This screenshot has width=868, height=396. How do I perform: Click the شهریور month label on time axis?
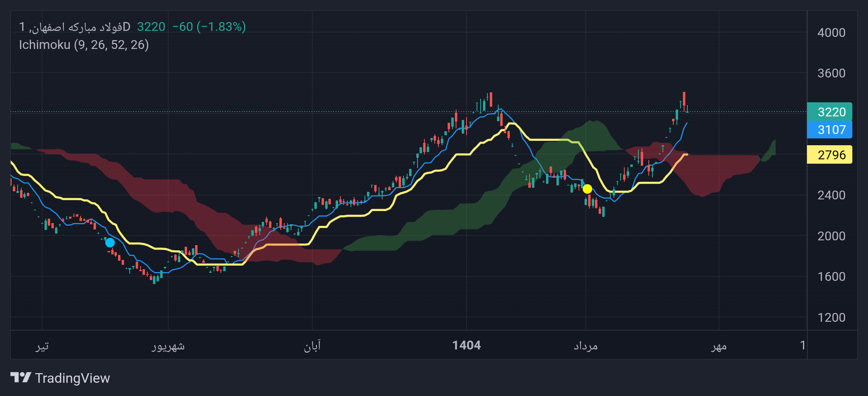click(168, 346)
